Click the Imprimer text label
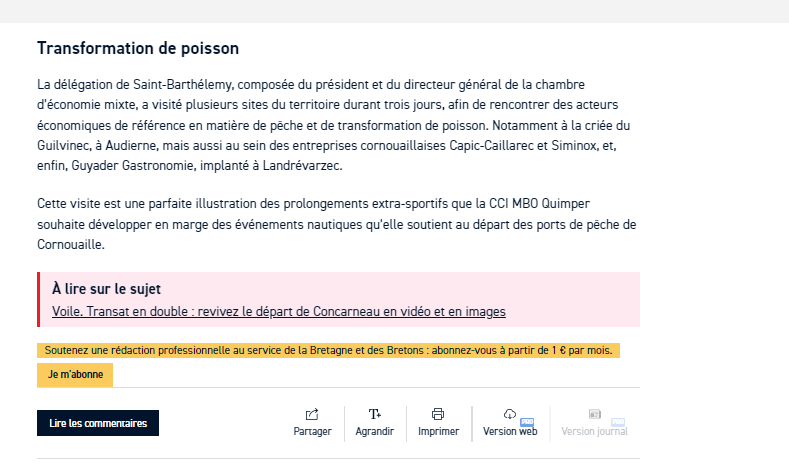 [x=438, y=431]
